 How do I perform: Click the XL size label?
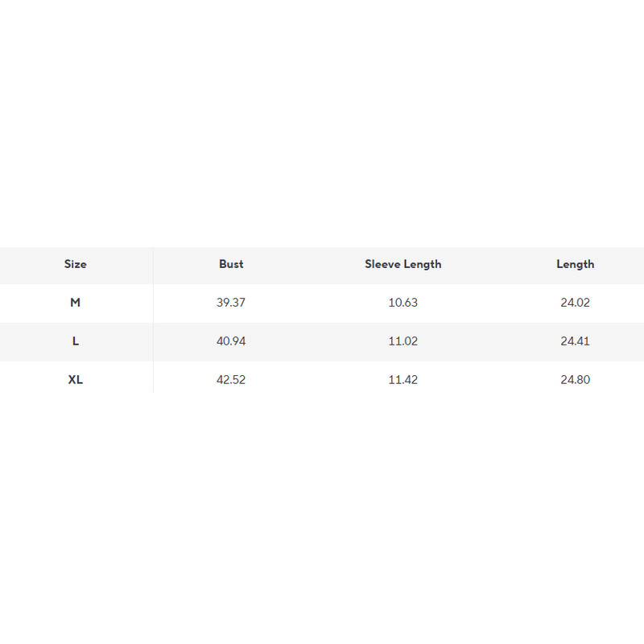(75, 380)
